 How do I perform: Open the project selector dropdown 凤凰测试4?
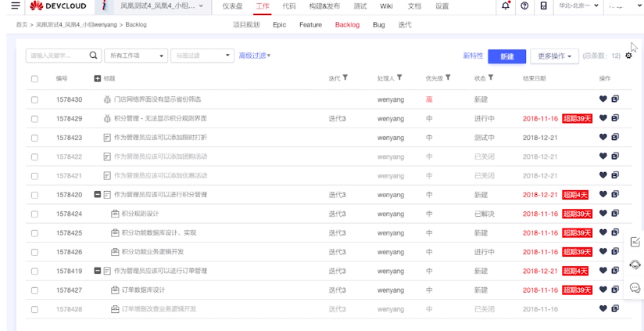click(162, 5)
